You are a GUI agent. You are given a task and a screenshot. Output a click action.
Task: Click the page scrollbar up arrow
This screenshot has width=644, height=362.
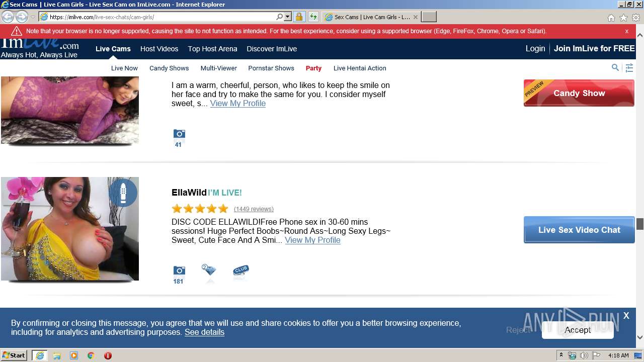point(640,36)
